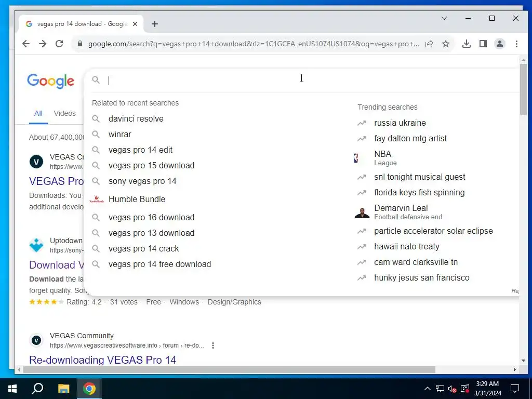Select the vegas pro 14 download tab

(82, 24)
